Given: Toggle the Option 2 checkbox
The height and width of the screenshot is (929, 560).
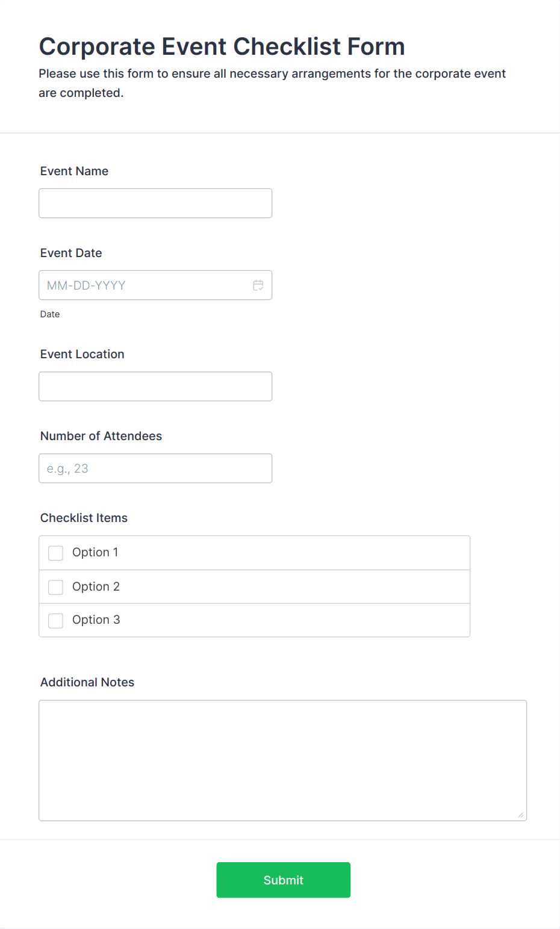Looking at the screenshot, I should [x=56, y=587].
